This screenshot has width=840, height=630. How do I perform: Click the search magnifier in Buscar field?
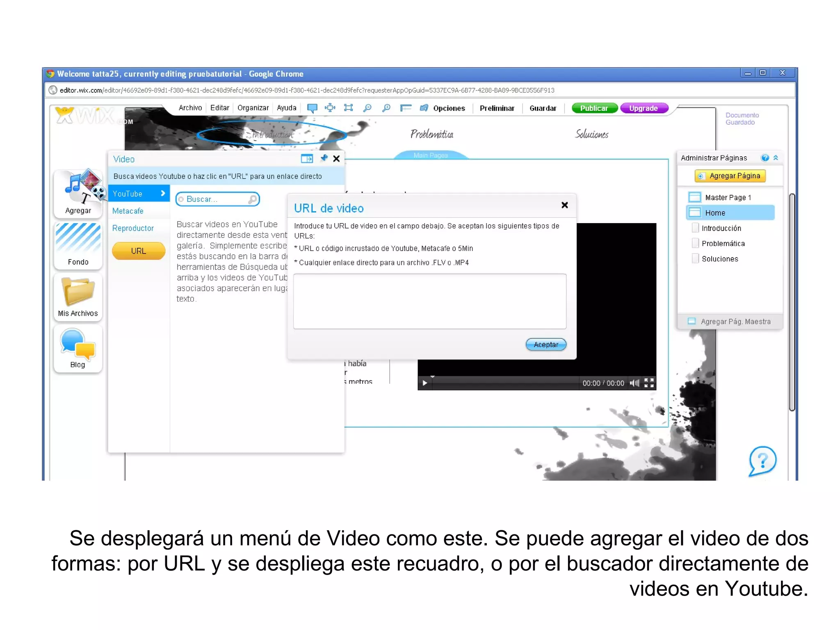point(253,199)
